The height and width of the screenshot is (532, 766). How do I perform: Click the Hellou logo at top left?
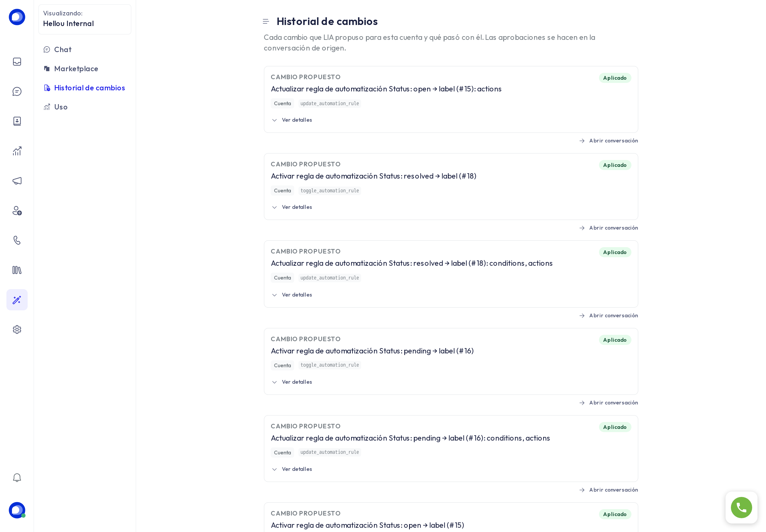(x=17, y=17)
